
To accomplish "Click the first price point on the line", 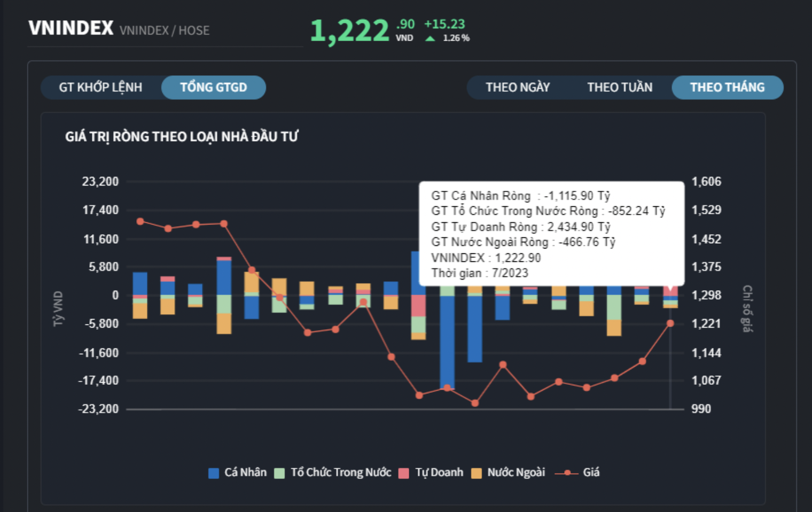I will 140,221.
